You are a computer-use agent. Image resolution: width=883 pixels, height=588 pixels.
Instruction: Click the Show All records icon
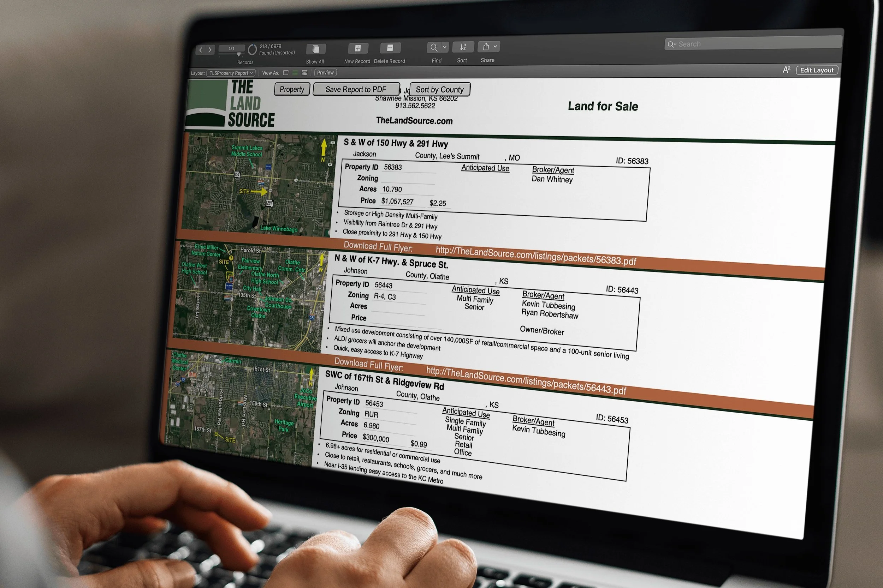pos(316,49)
